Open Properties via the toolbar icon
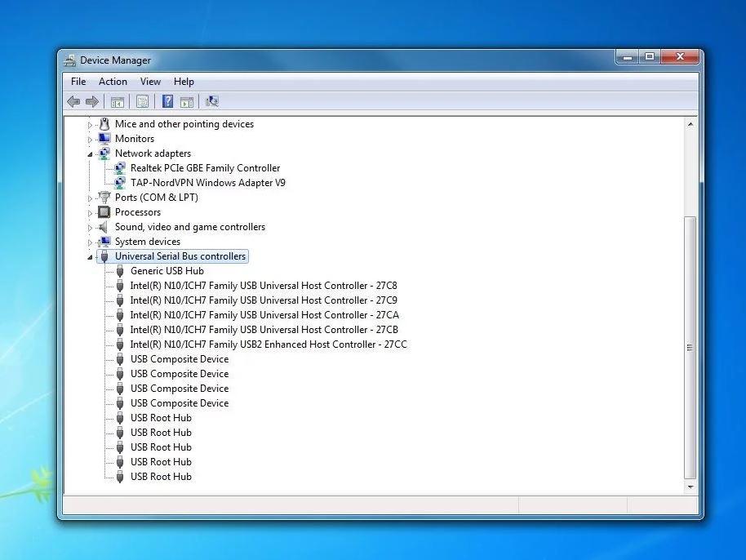Screen dimensions: 746x560 coord(143,101)
